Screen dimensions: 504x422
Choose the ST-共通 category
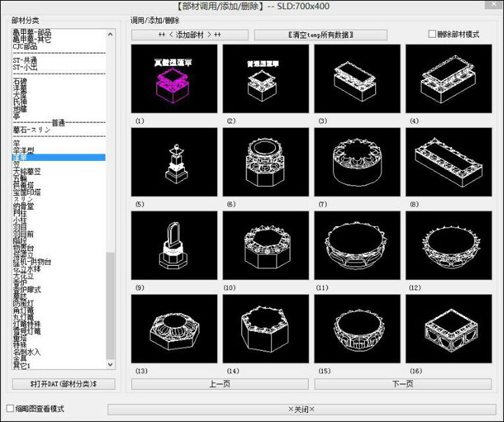click(25, 60)
